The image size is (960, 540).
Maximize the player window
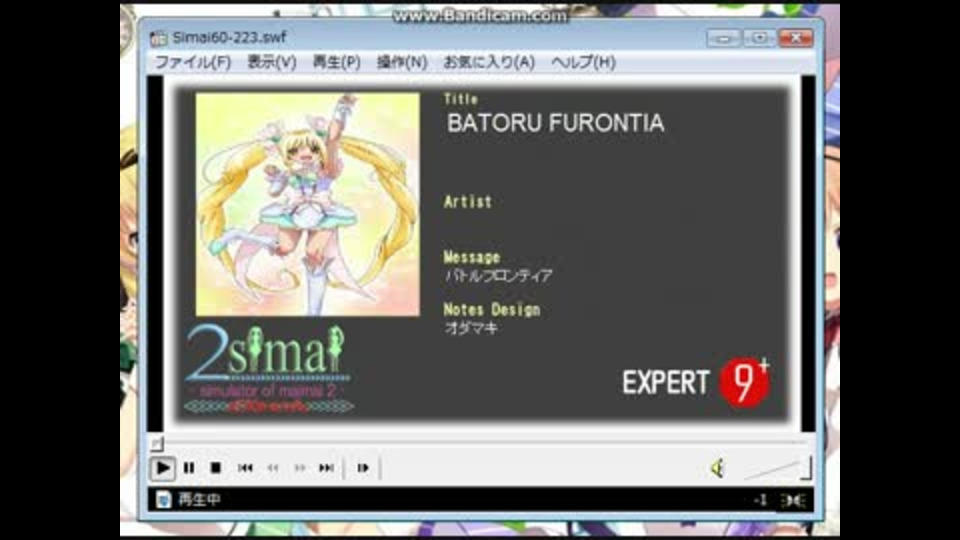point(759,38)
